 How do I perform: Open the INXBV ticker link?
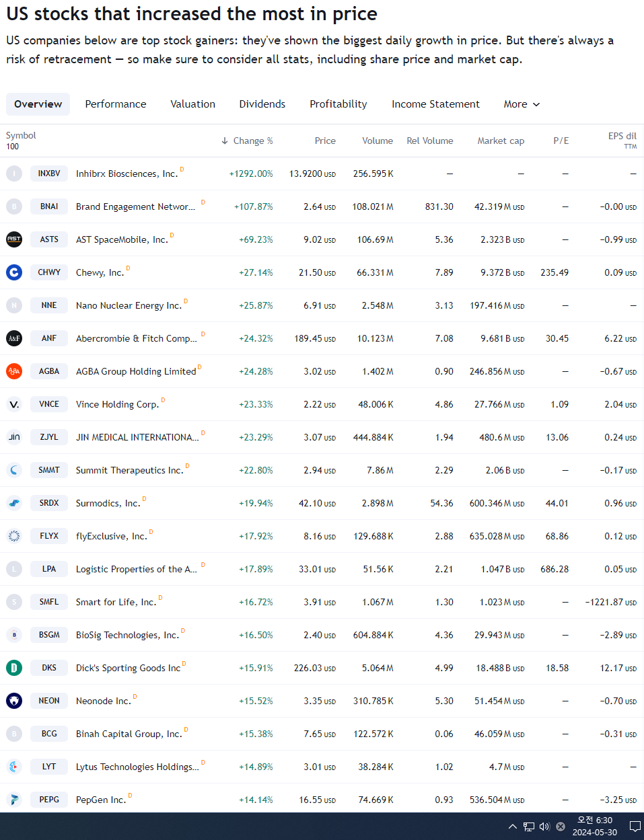coord(49,174)
